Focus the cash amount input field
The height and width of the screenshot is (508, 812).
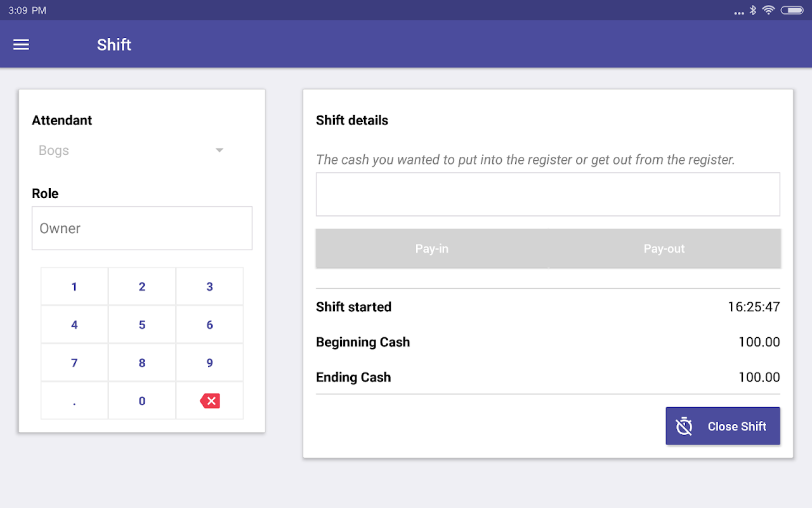547,194
